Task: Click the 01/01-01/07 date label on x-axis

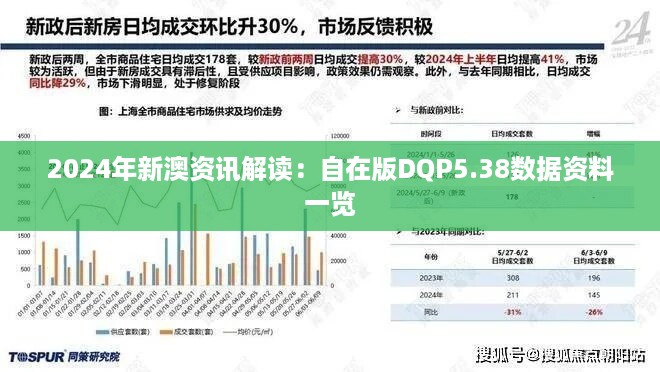Action: coord(31,304)
